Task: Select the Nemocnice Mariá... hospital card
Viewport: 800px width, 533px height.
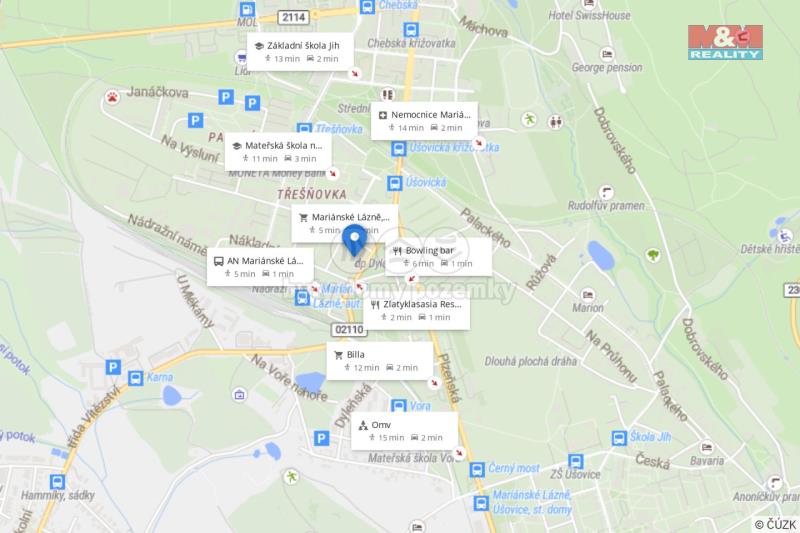Action: coord(424,121)
